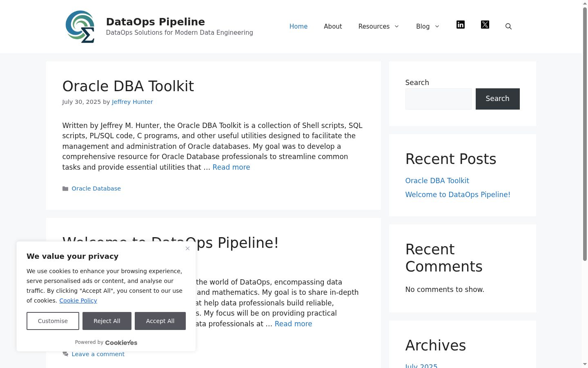Click the July 30, 2025 post date

82,102
